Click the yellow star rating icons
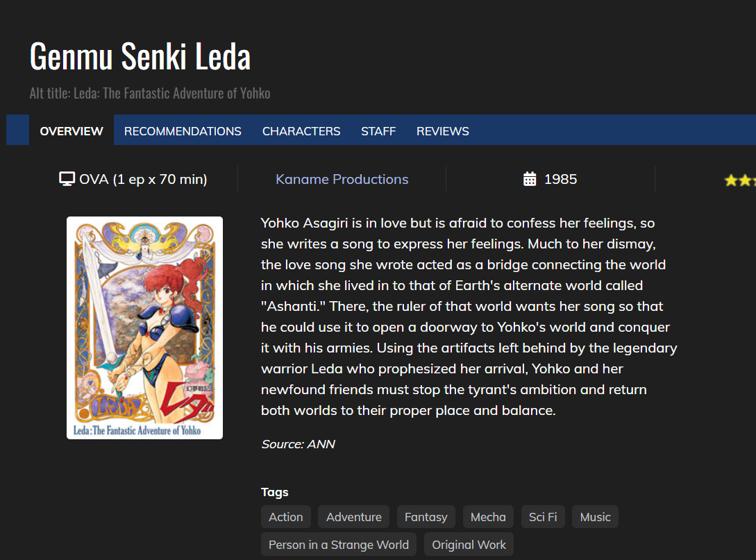756x560 pixels. point(740,180)
